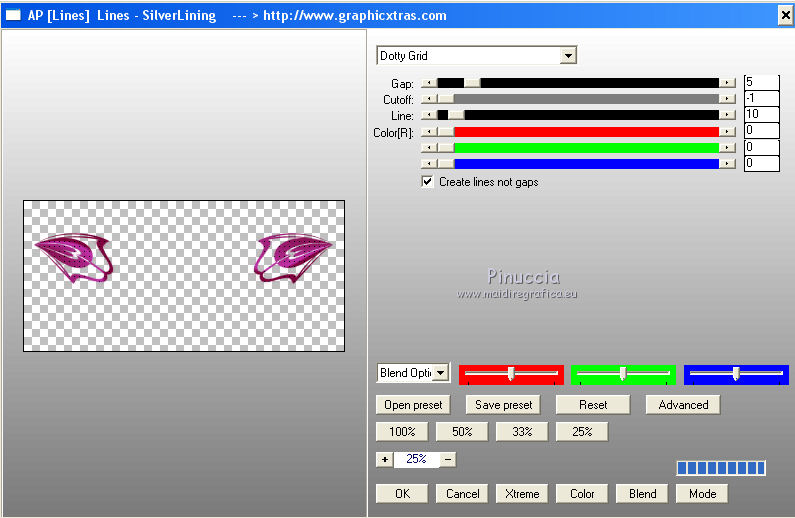Set preview zoom to 100%

point(402,432)
